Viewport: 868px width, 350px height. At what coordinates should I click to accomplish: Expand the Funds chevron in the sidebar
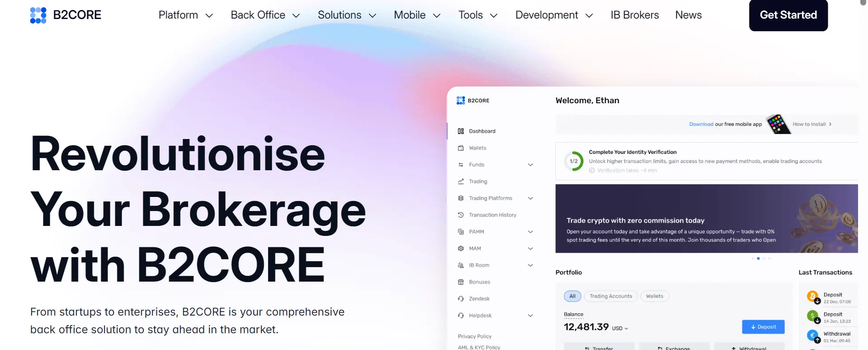point(531,165)
